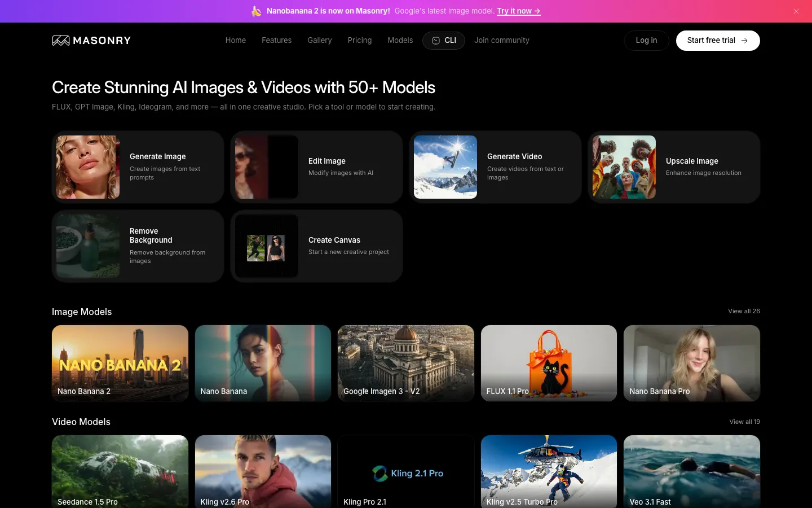
Task: Click the banana emoji in banner
Action: pos(257,11)
